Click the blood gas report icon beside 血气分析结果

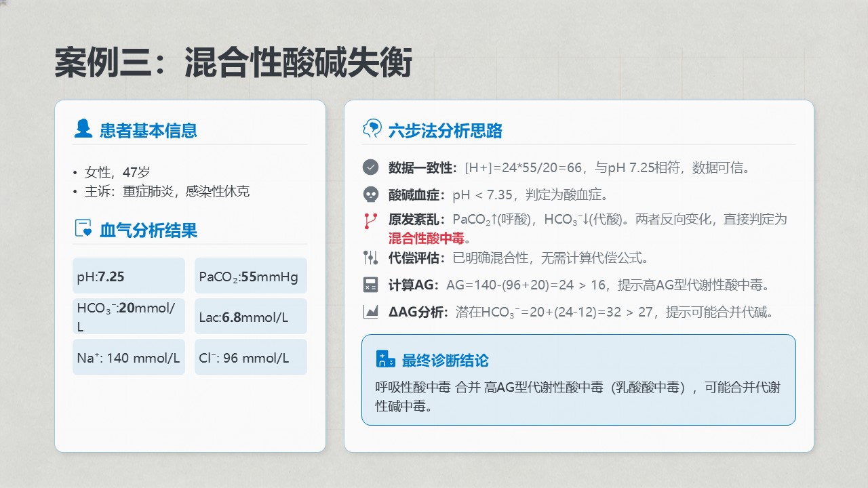pos(83,229)
